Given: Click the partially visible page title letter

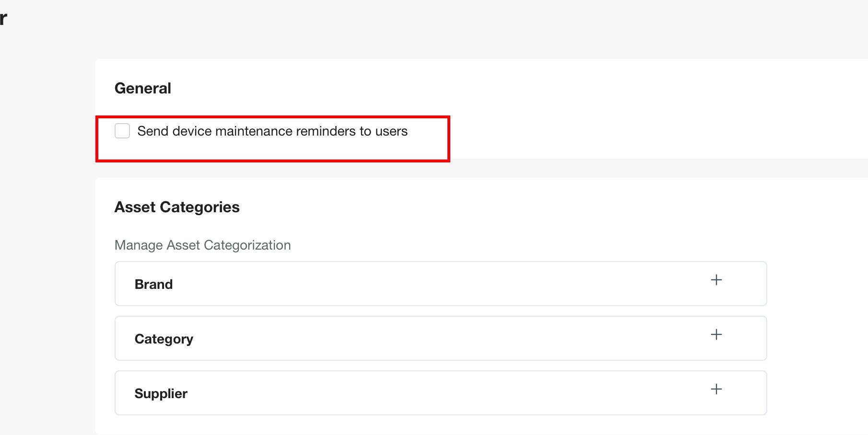Looking at the screenshot, I should coord(3,18).
